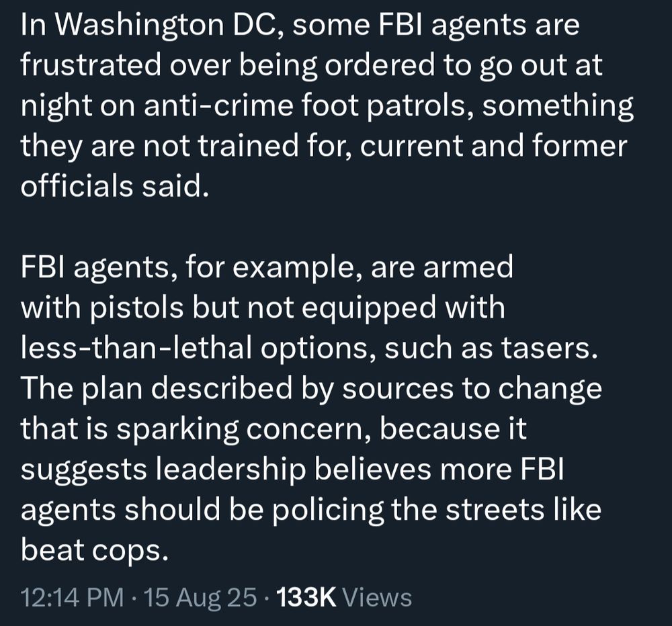The height and width of the screenshot is (626, 672).
Task: Select the word Views in footer
Action: tap(378, 597)
